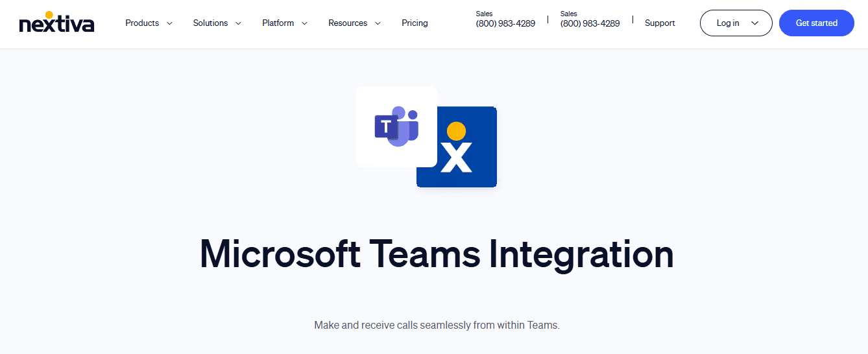Click the Microsoft Teams Integration heading
The image size is (868, 354).
click(437, 254)
